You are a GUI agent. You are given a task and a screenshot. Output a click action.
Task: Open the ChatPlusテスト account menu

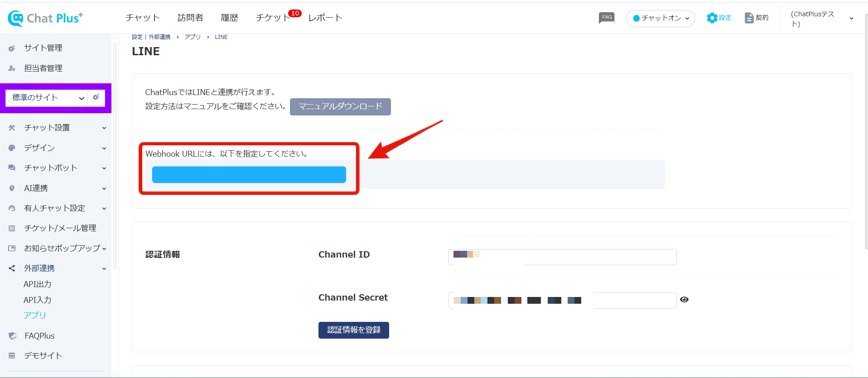[x=822, y=19]
